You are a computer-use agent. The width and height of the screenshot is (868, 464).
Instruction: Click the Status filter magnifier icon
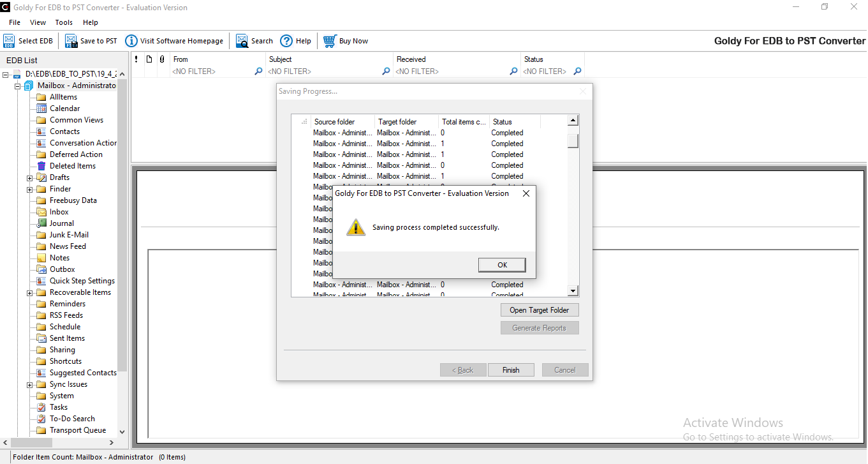point(577,71)
